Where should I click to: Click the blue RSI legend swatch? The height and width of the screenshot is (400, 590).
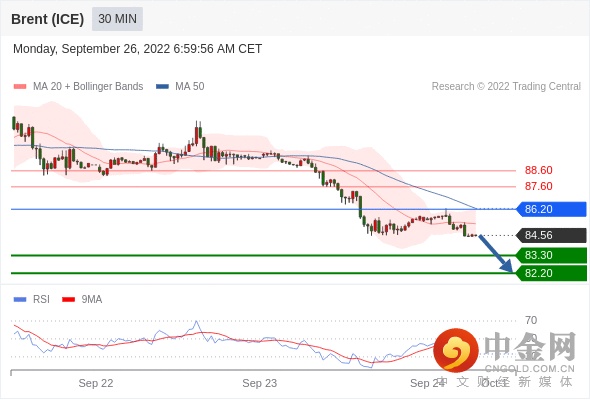(20, 300)
